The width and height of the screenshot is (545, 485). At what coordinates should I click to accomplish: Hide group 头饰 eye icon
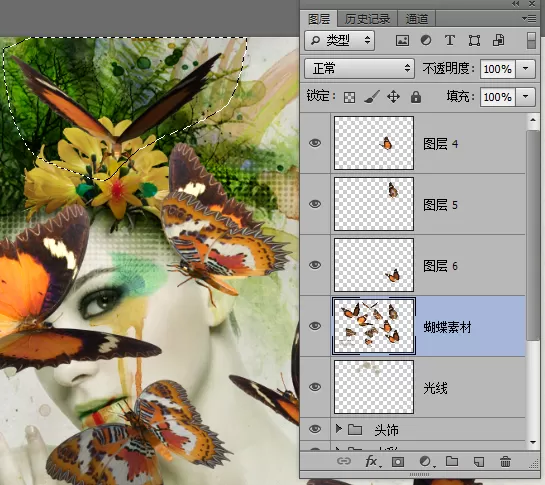(x=315, y=429)
